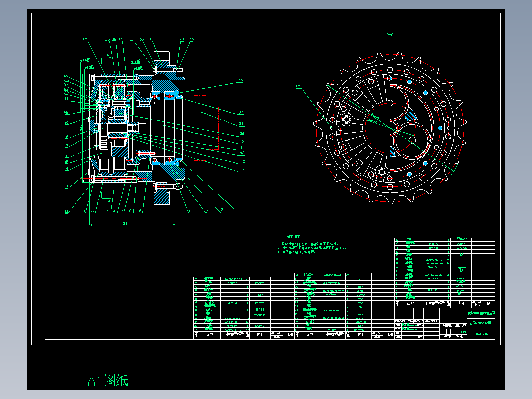Screen dimensions: 532x399
Task: Select the upper 'A' section cut marker
Action: (x=108, y=55)
